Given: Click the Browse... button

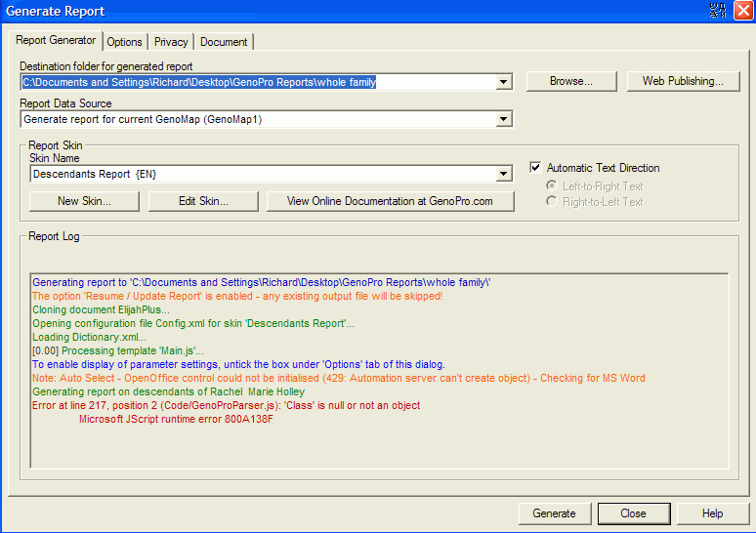Looking at the screenshot, I should [x=570, y=81].
